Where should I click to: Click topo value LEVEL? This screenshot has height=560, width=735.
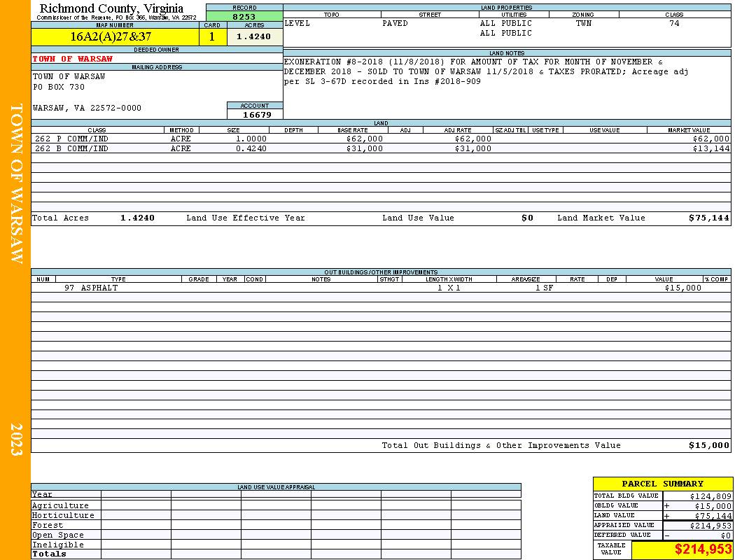click(x=297, y=23)
